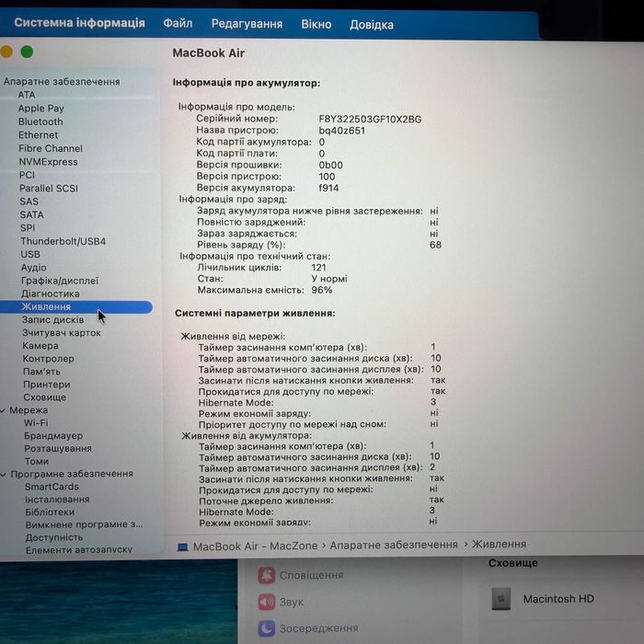Select Апаратне забезпечення in the sidebar
This screenshot has width=644, height=644.
[62, 82]
